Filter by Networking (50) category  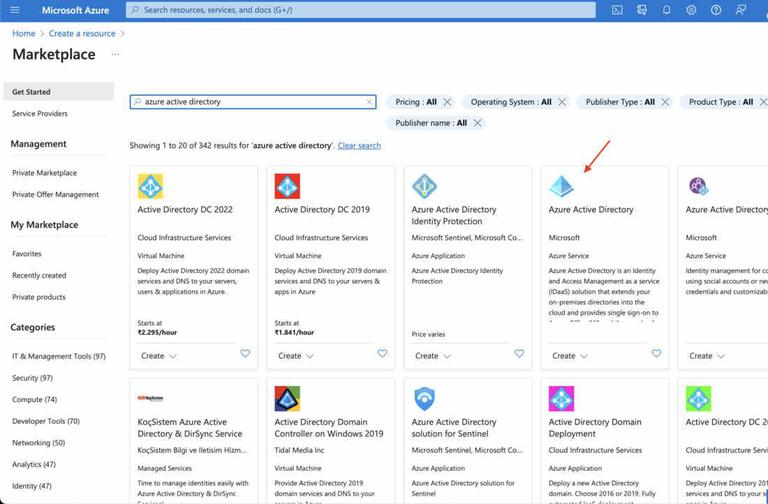tap(38, 442)
